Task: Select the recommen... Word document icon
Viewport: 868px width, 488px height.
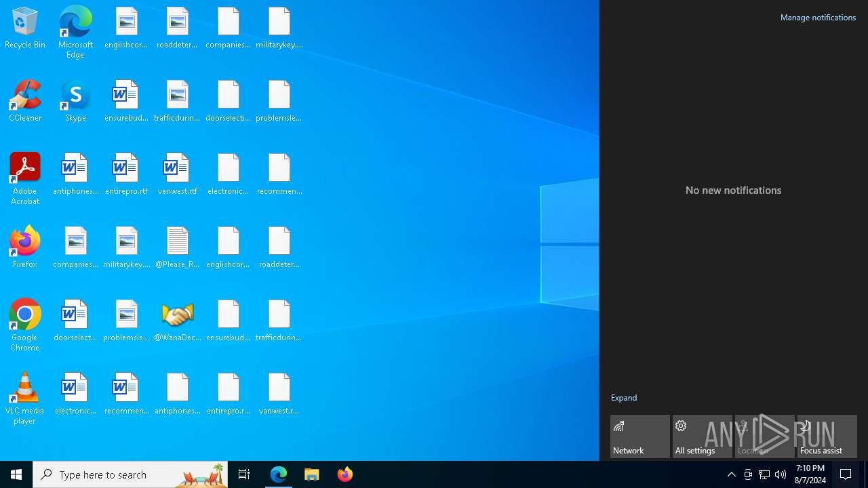Action: 126,394
